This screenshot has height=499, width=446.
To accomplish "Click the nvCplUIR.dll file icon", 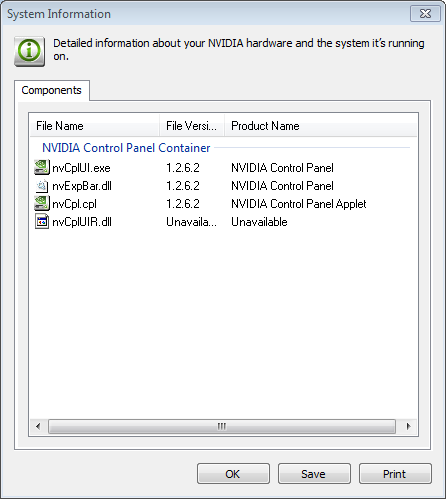I will coord(42,222).
